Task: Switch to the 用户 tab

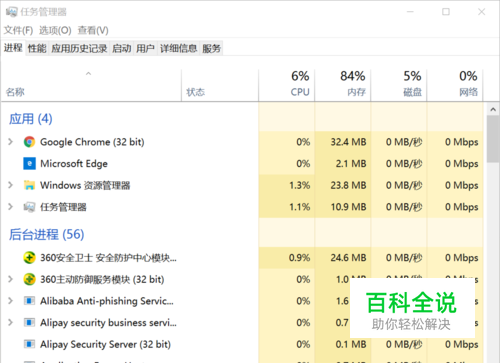Action: click(x=145, y=49)
